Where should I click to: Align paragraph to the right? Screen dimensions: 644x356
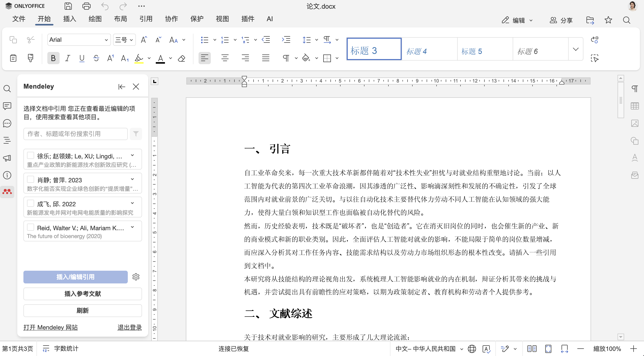click(245, 58)
